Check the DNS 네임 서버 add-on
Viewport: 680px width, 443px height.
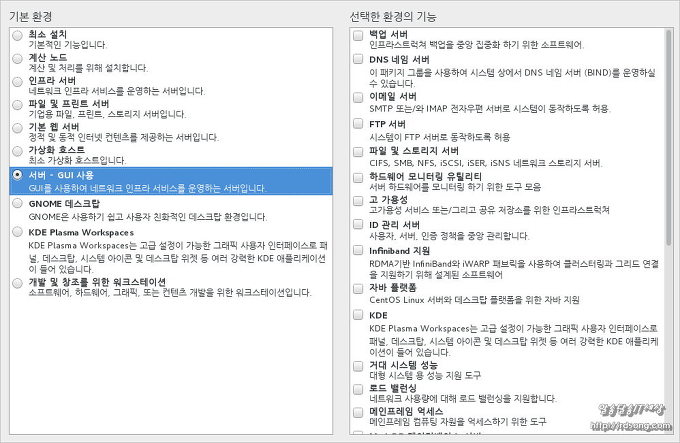pos(358,60)
